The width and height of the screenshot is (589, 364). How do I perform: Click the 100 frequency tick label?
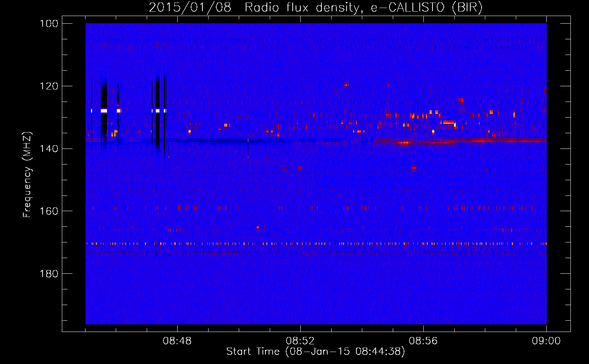49,24
